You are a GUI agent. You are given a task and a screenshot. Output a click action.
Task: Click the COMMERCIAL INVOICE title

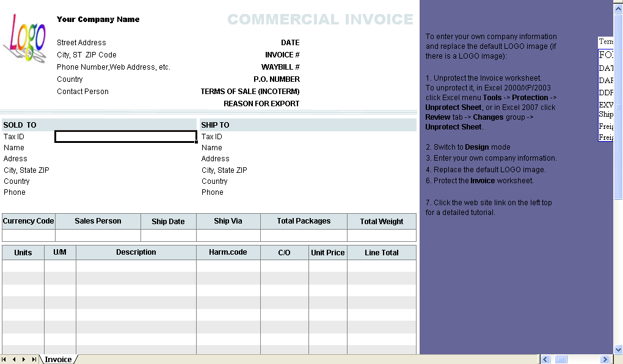[320, 19]
